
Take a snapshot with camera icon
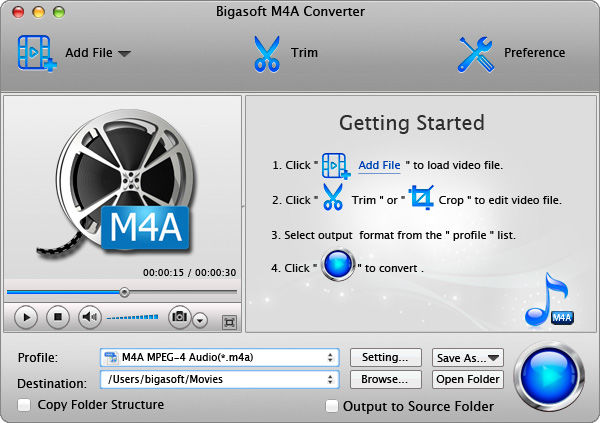coord(180,318)
